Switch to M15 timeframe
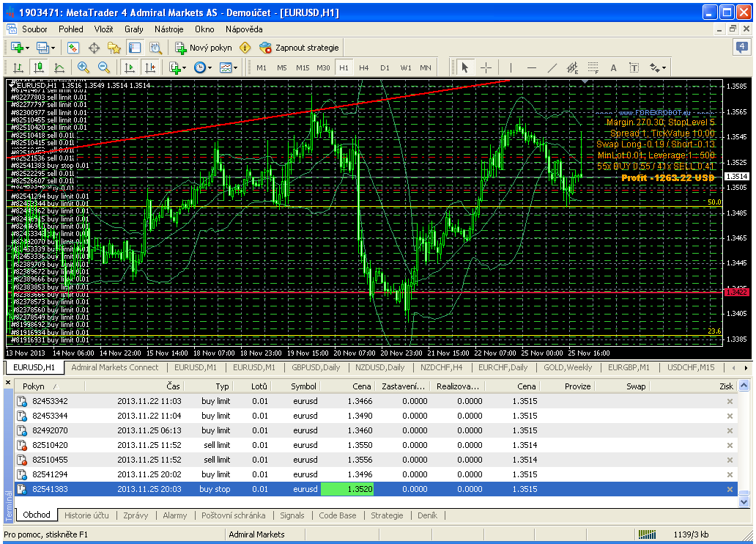The image size is (756, 544). click(303, 68)
